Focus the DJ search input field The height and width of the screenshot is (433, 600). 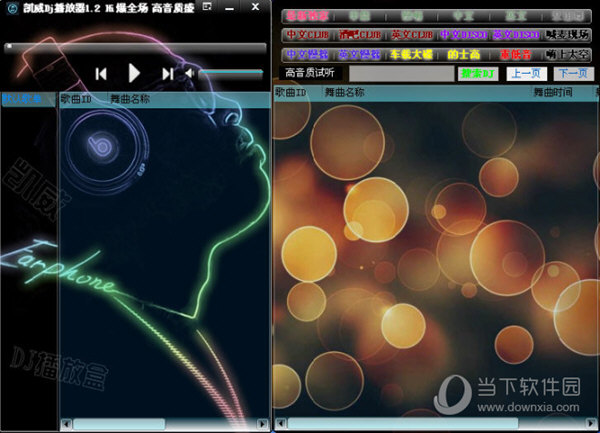pos(401,73)
